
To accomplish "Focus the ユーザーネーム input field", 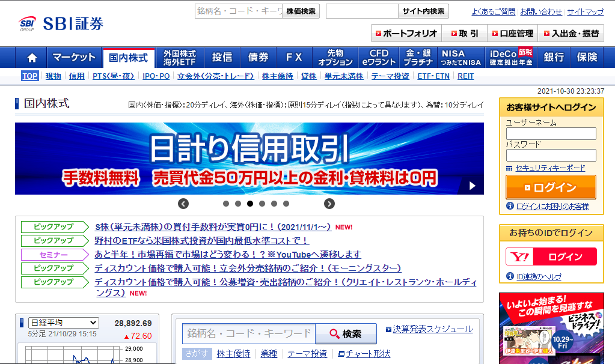I will pos(551,133).
